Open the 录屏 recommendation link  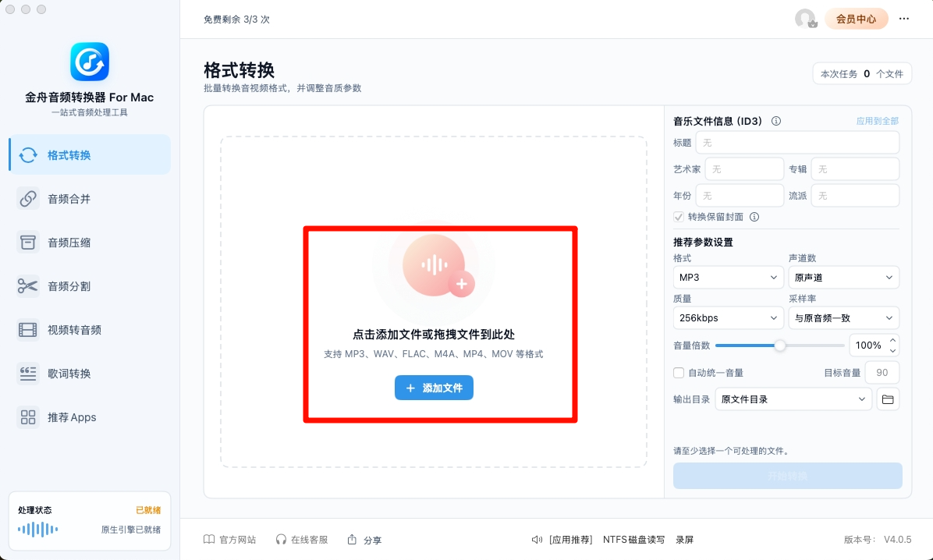(685, 540)
